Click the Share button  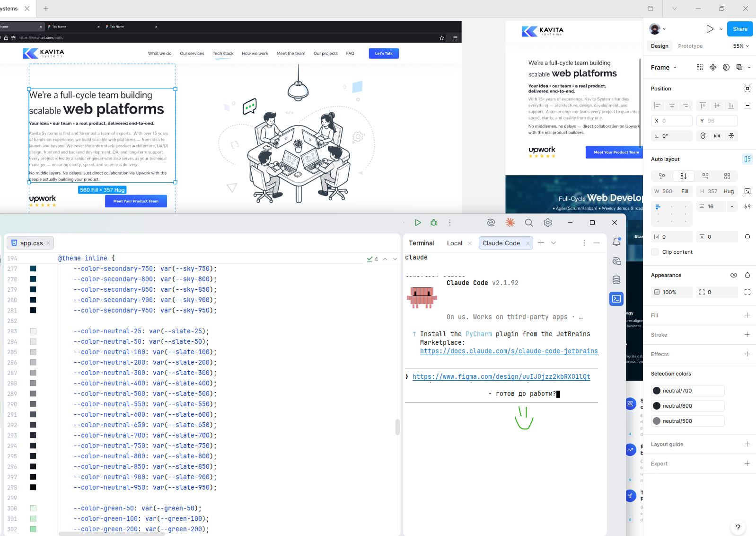740,29
